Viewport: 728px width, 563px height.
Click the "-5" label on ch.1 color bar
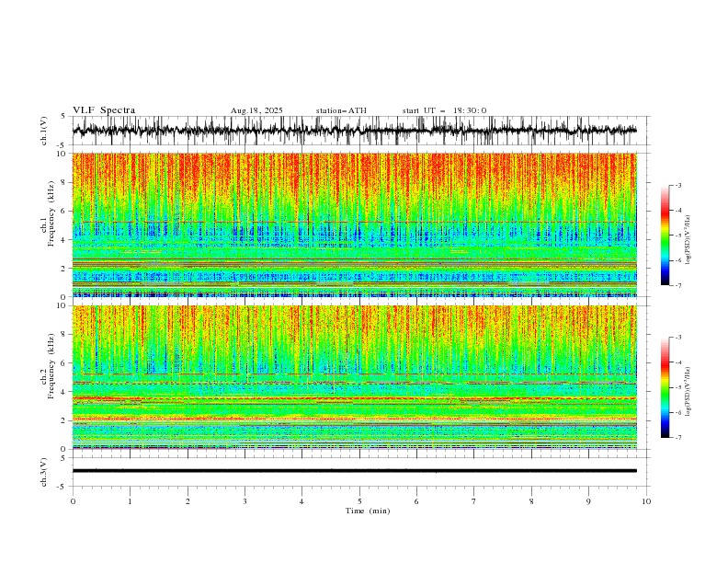(x=678, y=236)
